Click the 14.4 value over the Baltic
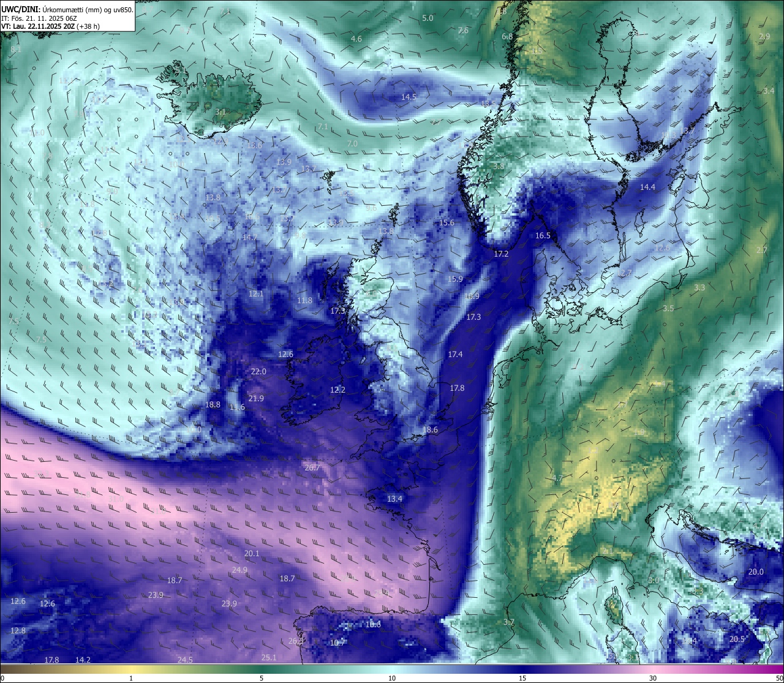Screen dimensions: 784x683 (x=647, y=187)
